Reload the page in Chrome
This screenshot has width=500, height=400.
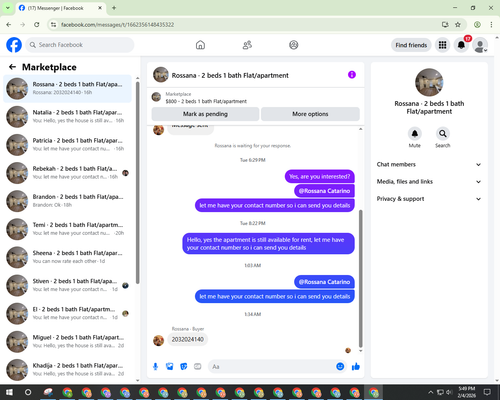coord(37,25)
